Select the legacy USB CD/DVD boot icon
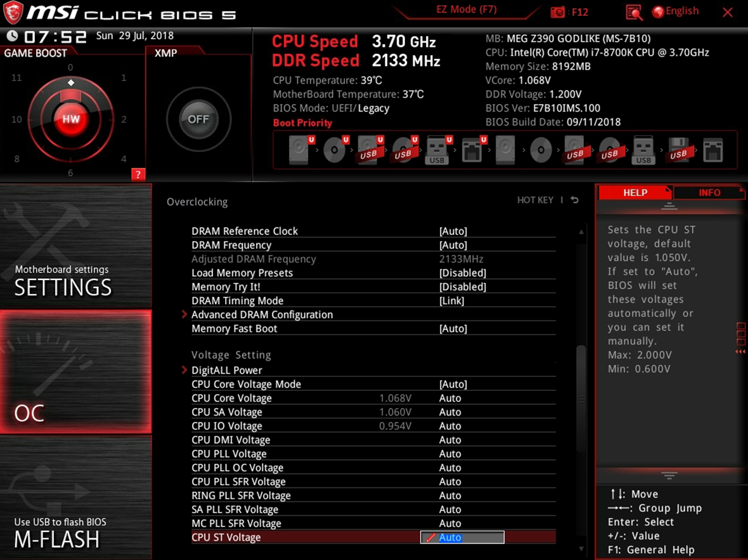Screen dimensions: 748x560 pos(609,150)
